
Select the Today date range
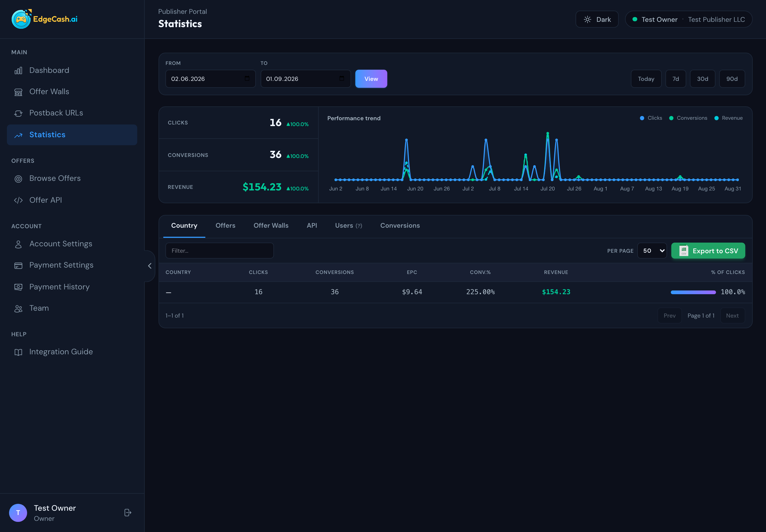tap(646, 79)
